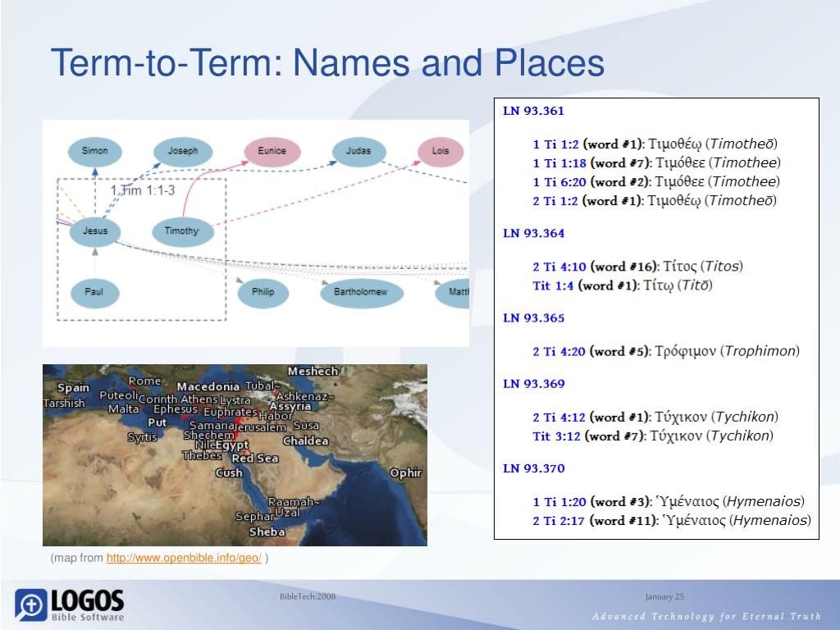
Task: Click the Ophir map label
Action: (405, 473)
